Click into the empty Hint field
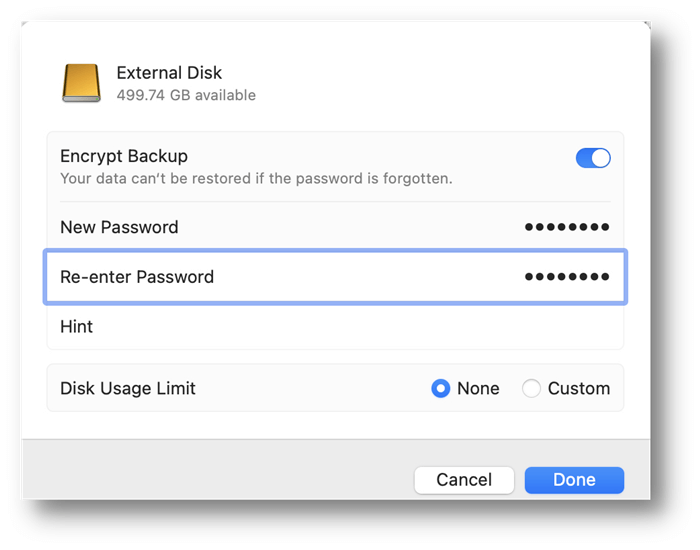The image size is (700, 550). pos(357,327)
